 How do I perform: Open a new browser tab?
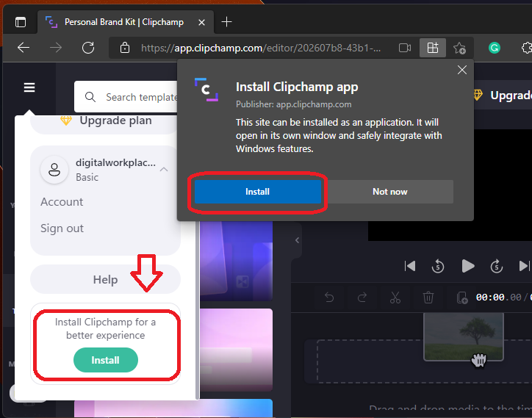(226, 22)
